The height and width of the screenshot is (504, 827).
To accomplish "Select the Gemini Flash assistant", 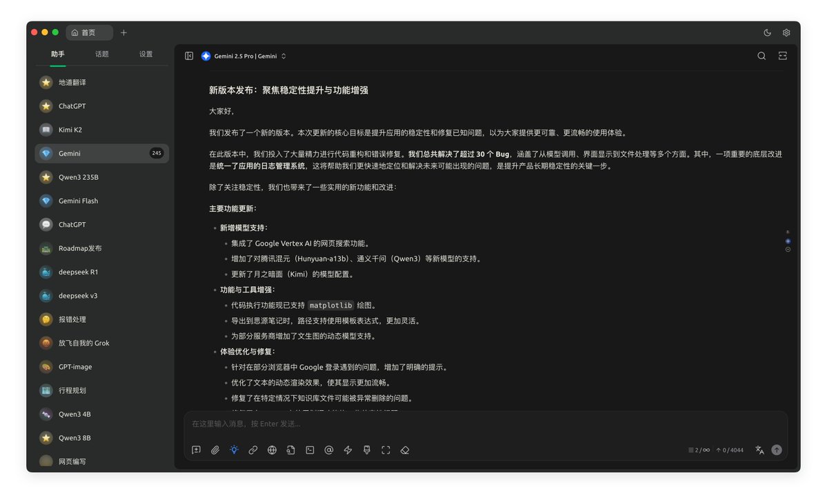I will click(102, 201).
